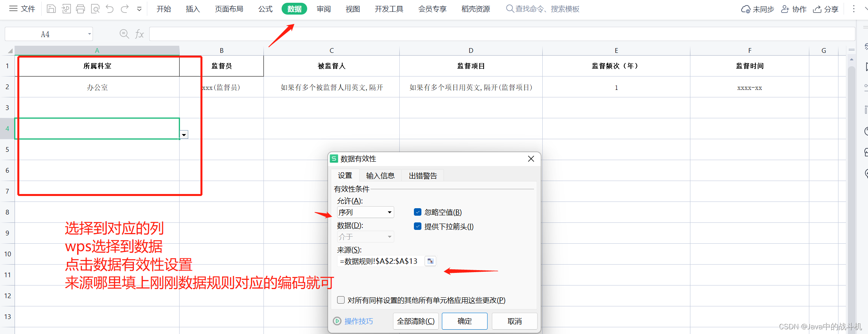The image size is (868, 334).
Task: Click the 监督项目 header cell
Action: [x=471, y=66]
